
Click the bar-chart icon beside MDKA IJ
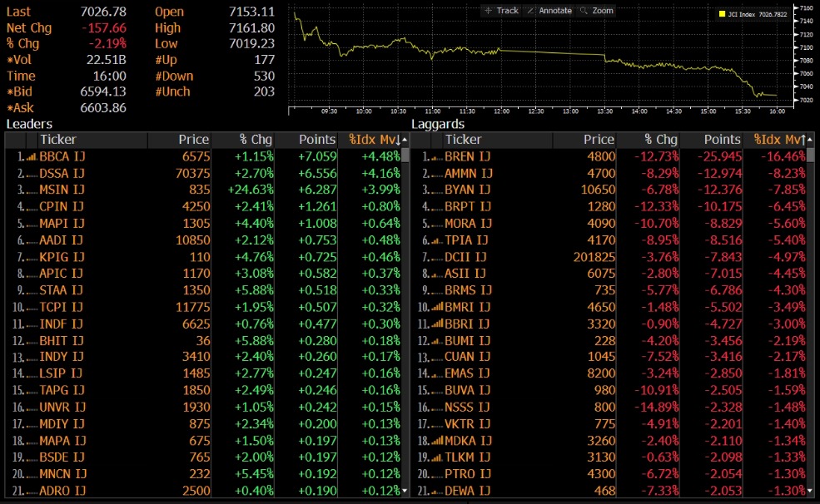pyautogui.click(x=437, y=441)
